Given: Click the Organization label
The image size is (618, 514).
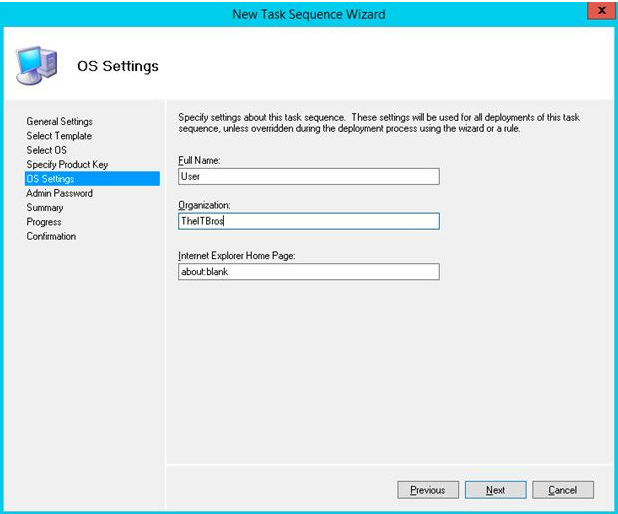Looking at the screenshot, I should (x=204, y=205).
